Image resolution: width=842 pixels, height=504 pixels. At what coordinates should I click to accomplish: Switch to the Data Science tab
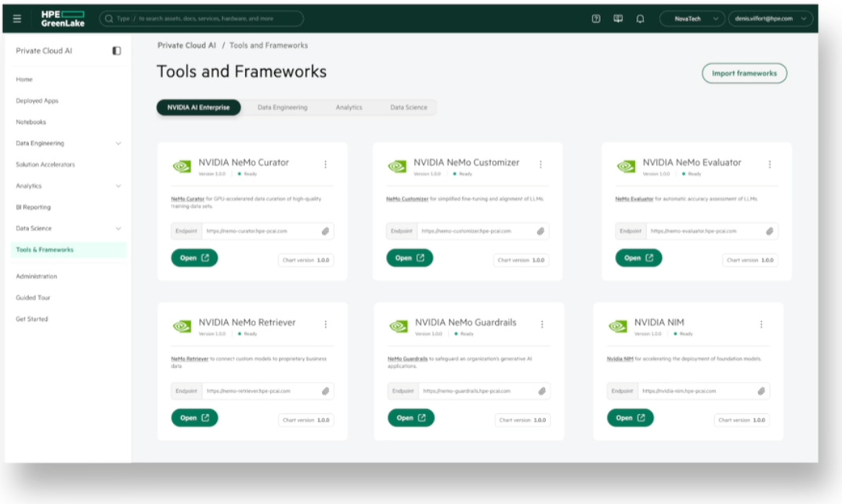pos(409,107)
